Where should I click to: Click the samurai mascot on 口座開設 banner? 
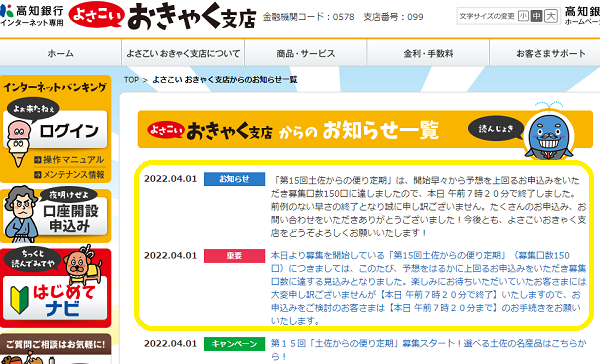point(21,214)
